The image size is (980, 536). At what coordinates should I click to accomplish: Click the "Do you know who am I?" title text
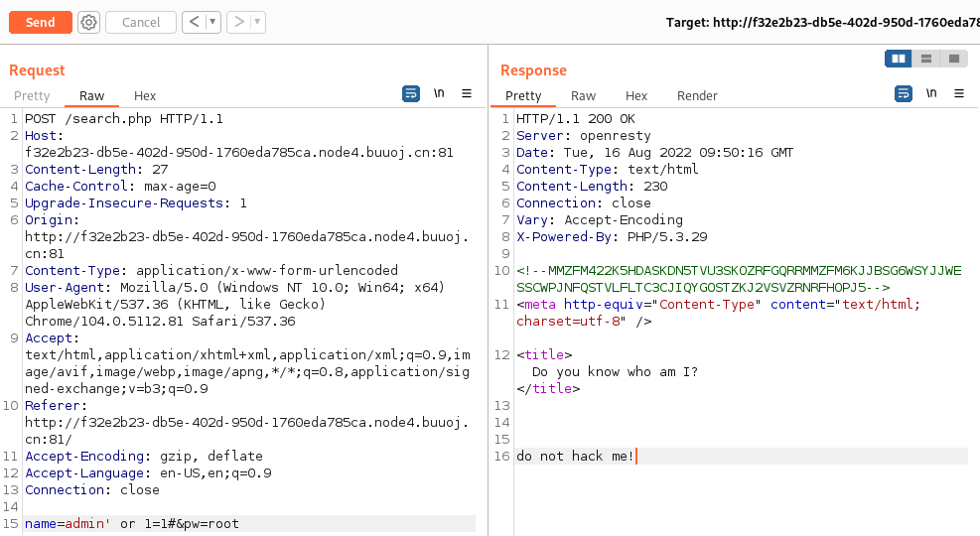(x=615, y=371)
